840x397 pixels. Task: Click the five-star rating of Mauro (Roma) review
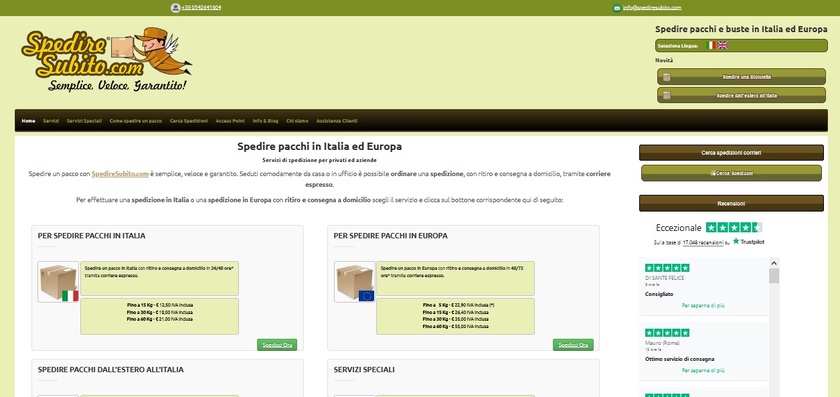pyautogui.click(x=667, y=333)
